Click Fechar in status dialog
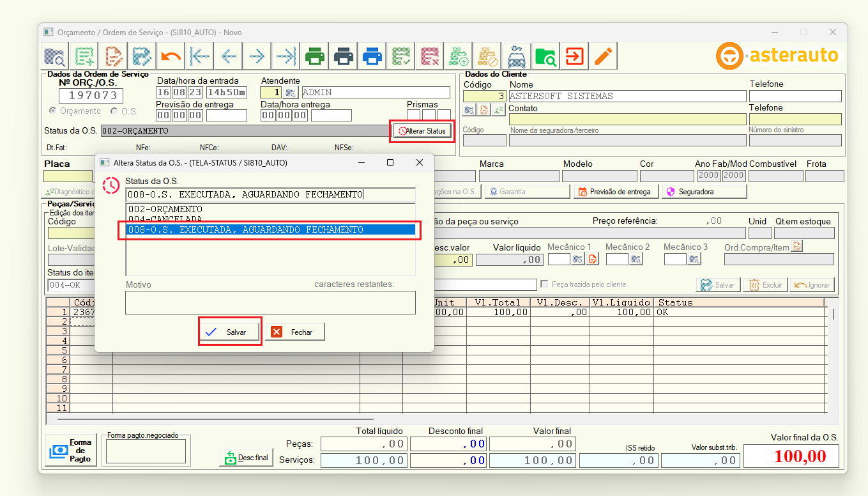Screen dimensions: 868x496 point(294,332)
